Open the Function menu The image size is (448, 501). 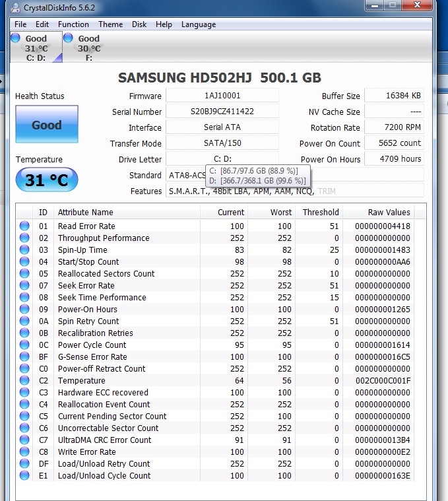73,24
